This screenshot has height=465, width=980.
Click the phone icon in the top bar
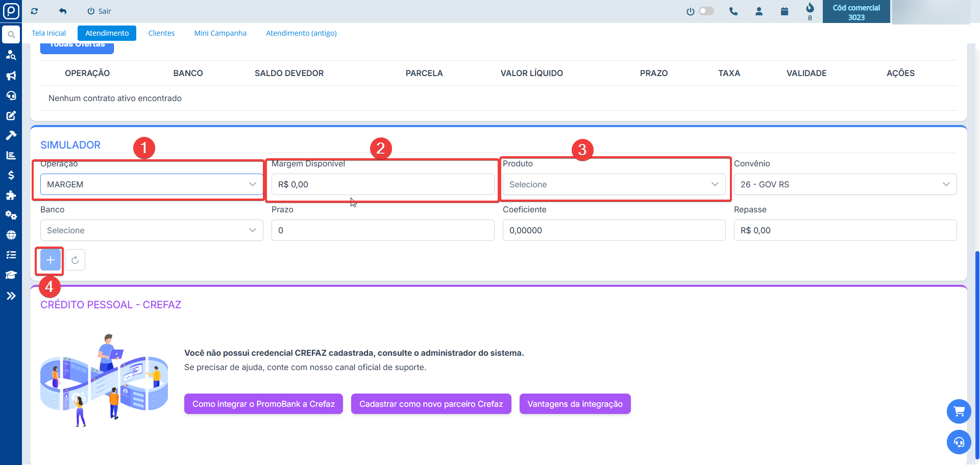coord(733,11)
